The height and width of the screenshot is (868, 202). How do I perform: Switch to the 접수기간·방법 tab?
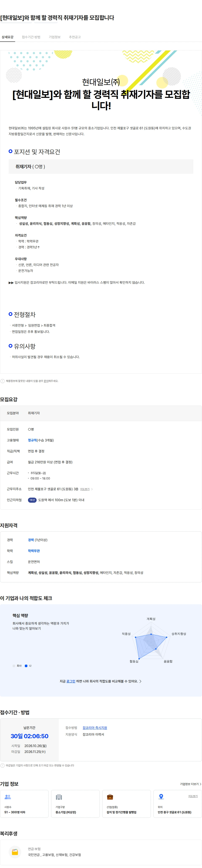31,37
